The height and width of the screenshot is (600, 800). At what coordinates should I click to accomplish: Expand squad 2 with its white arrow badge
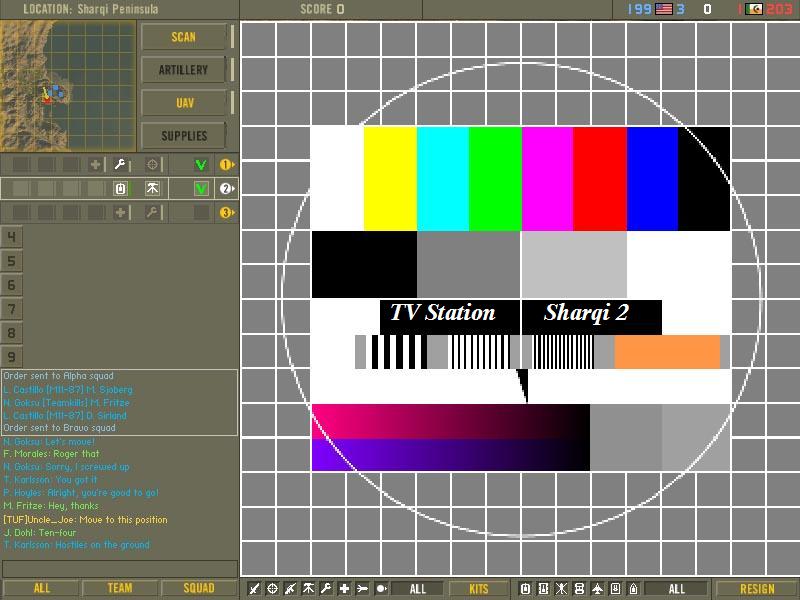click(227, 189)
